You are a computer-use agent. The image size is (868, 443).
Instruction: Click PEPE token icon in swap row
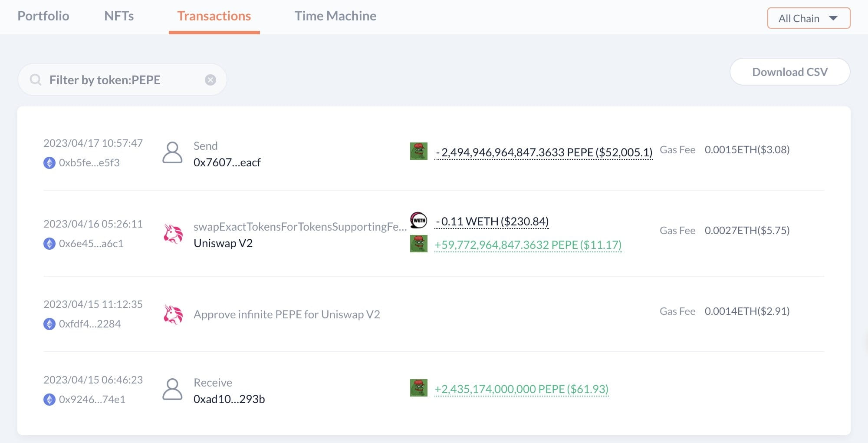coord(419,244)
